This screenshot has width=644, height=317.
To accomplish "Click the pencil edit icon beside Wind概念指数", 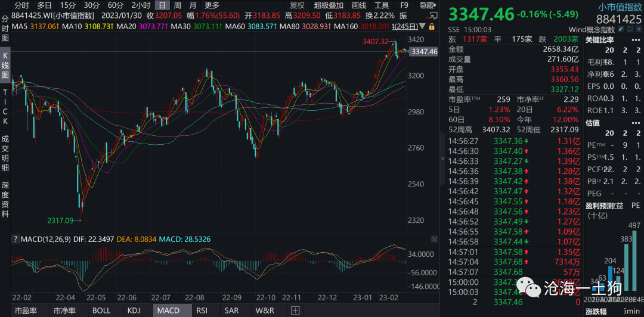I will (x=621, y=30).
